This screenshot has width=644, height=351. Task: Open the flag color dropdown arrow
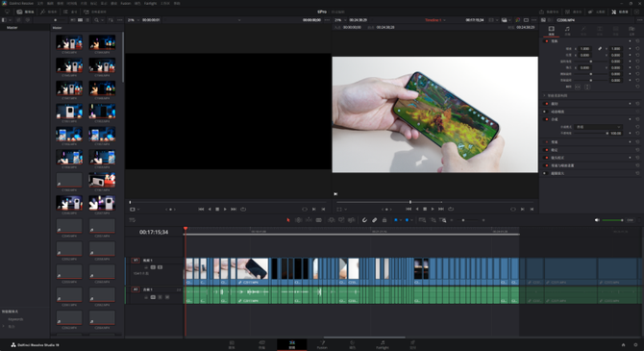pos(401,220)
